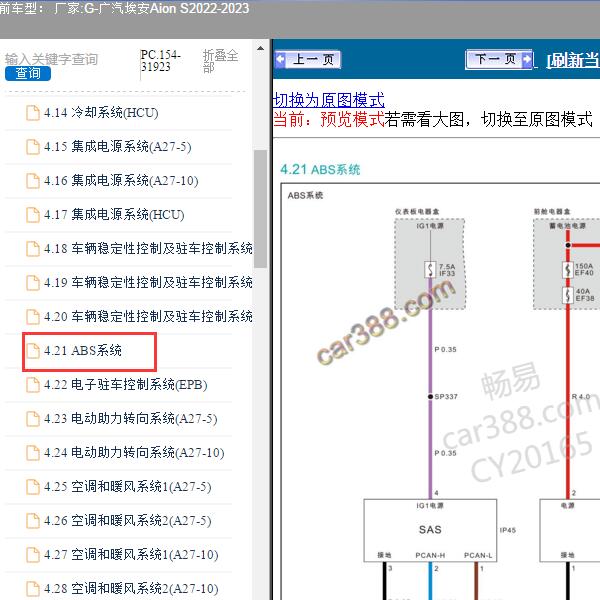Image resolution: width=600 pixels, height=600 pixels.
Task: Click 折叠全部 to collapse all
Action: click(x=220, y=61)
